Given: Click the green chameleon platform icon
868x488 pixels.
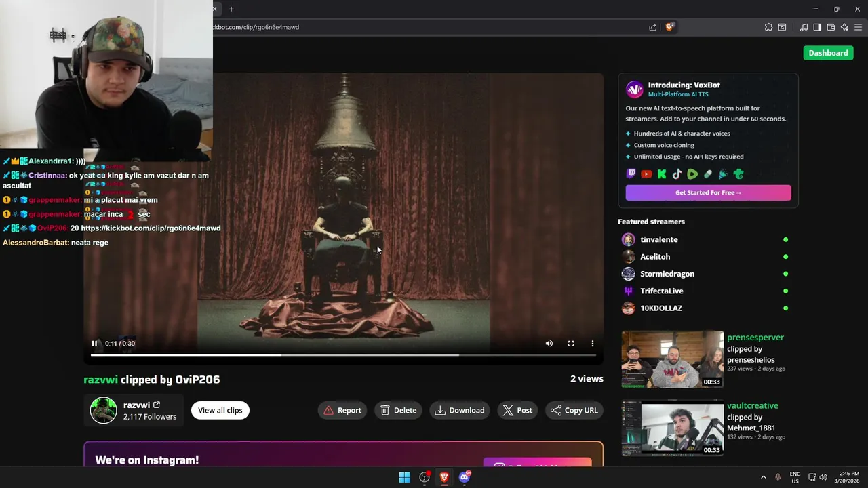Looking at the screenshot, I should pos(738,174).
